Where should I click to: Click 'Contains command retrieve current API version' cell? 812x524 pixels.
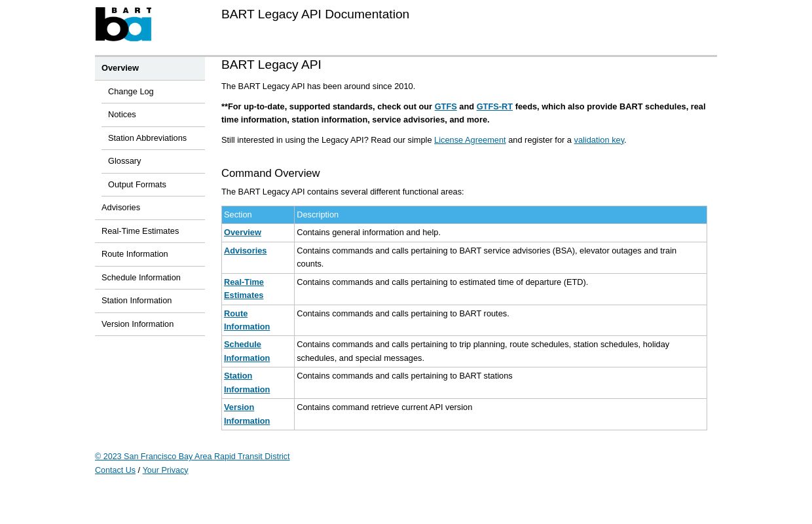coord(500,414)
